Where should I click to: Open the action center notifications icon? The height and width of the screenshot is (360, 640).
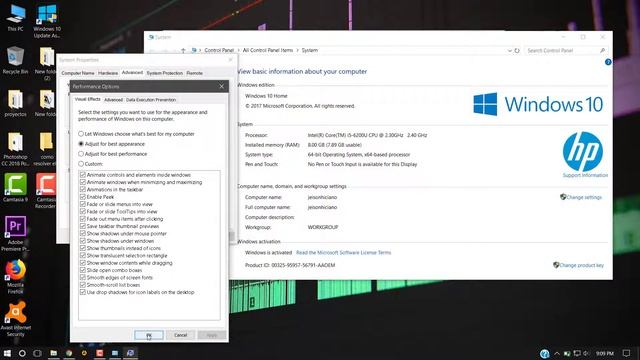(627, 353)
